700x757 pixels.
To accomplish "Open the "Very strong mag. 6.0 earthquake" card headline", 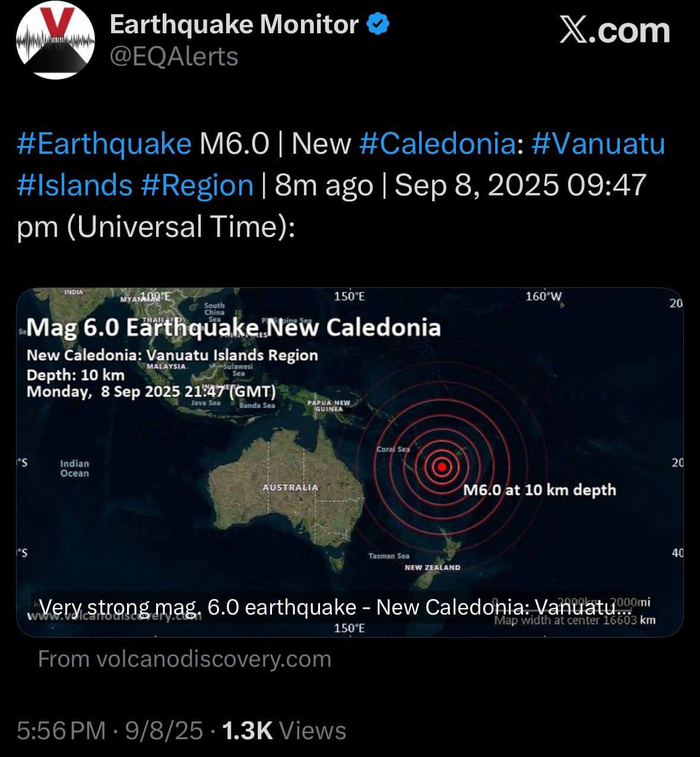I will pos(335,607).
